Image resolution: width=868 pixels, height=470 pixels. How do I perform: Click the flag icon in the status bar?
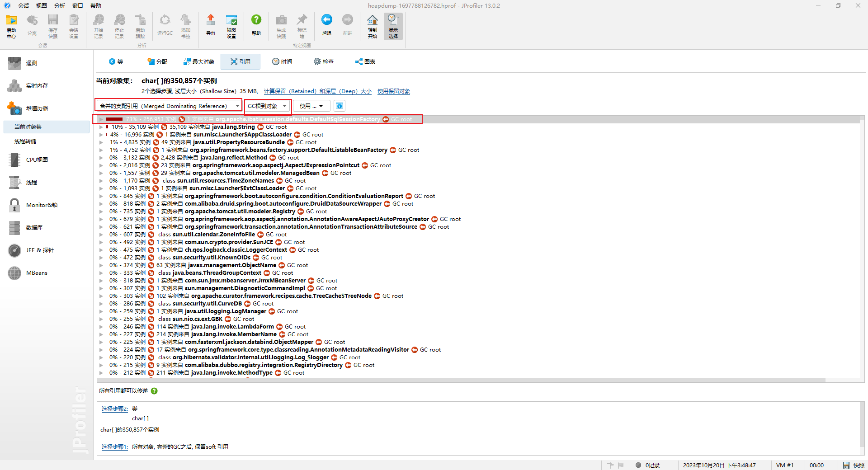point(621,465)
